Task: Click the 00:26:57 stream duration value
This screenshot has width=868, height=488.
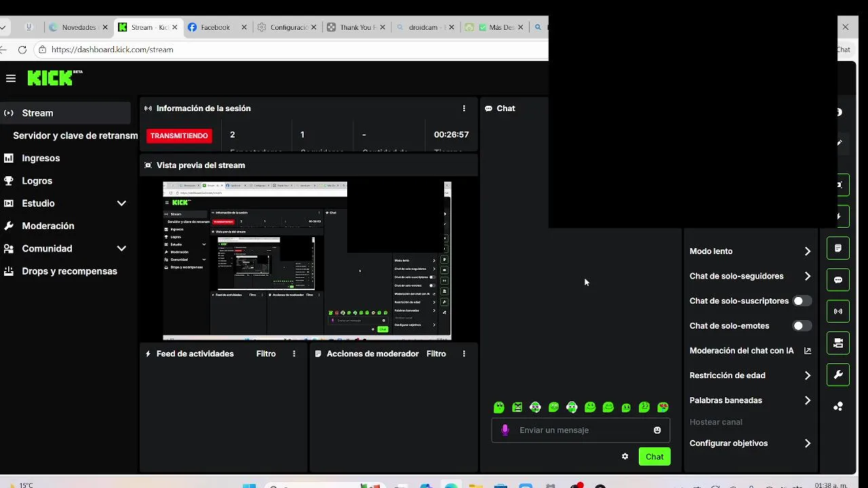Action: coord(452,135)
